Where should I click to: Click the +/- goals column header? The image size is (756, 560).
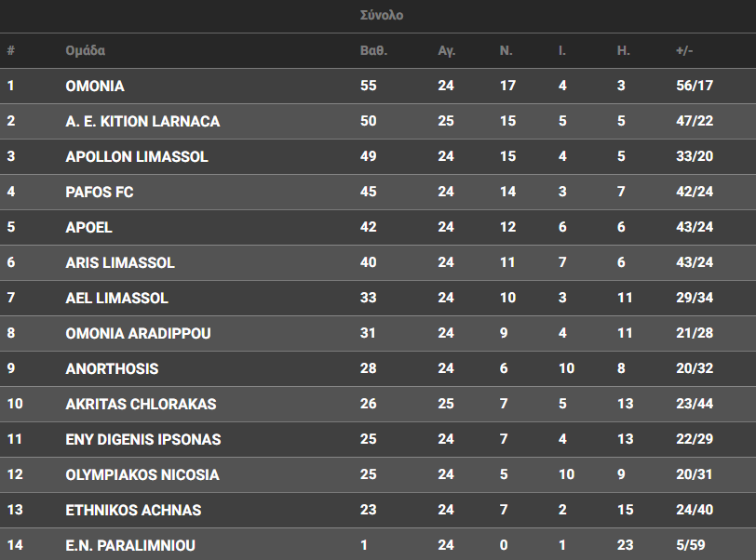coord(684,50)
